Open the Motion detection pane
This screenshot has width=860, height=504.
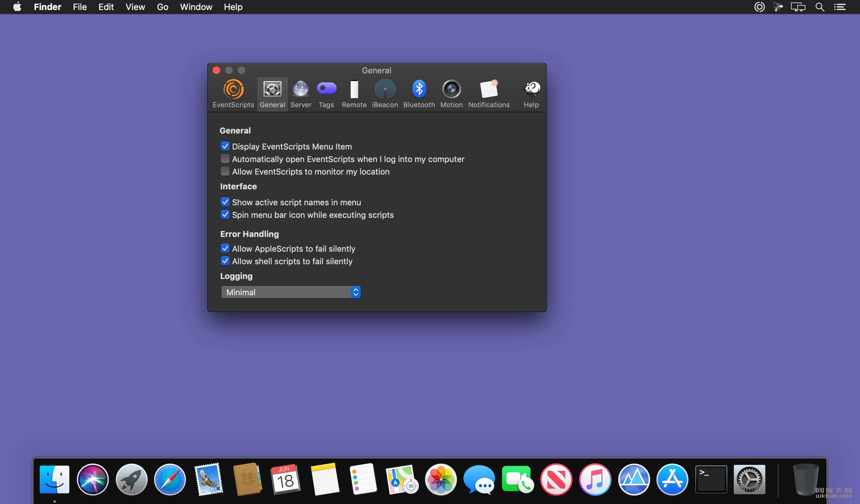(x=451, y=94)
